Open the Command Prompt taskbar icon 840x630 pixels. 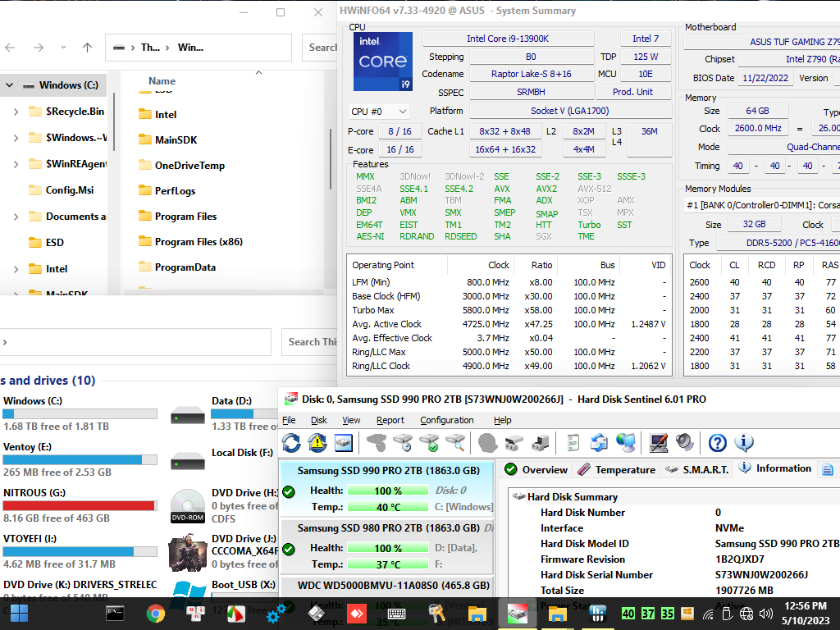pyautogui.click(x=115, y=614)
